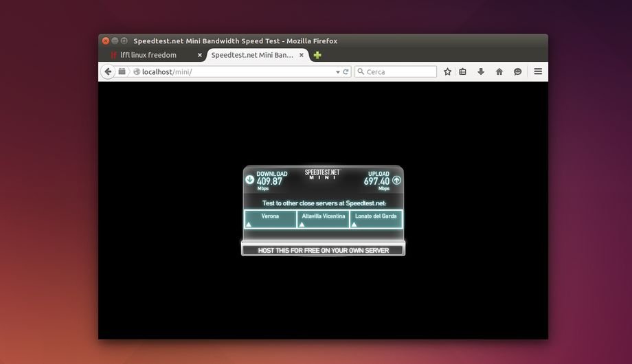This screenshot has height=364, width=632.
Task: Click the download arrow icon in Speedtest
Action: [250, 180]
